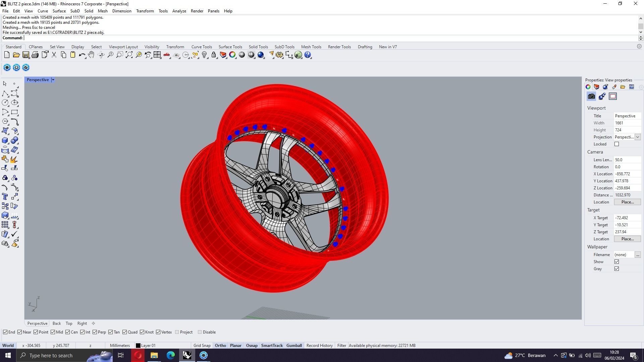
Task: Click the Explode tool icon
Action: 14,159
